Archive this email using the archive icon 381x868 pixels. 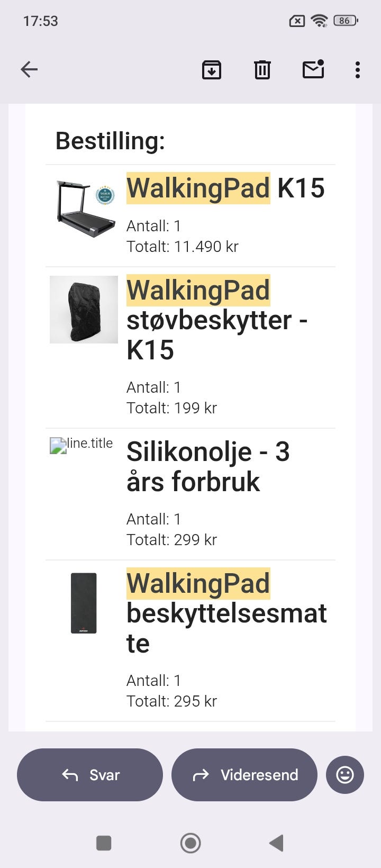(211, 69)
